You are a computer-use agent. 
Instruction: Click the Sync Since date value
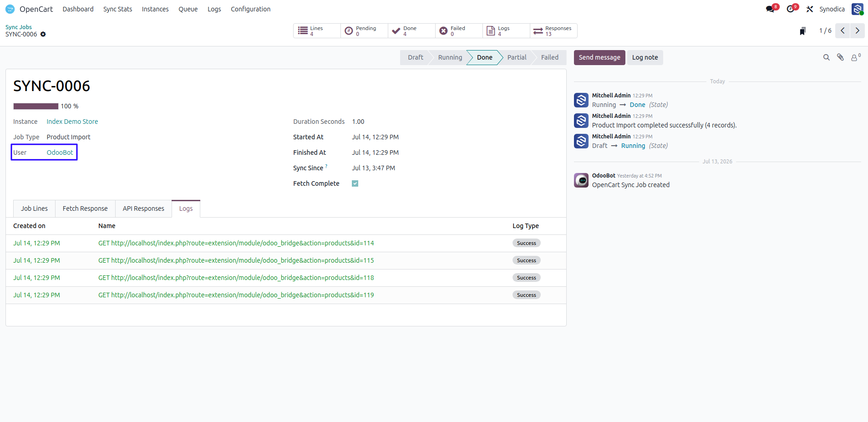coord(373,168)
